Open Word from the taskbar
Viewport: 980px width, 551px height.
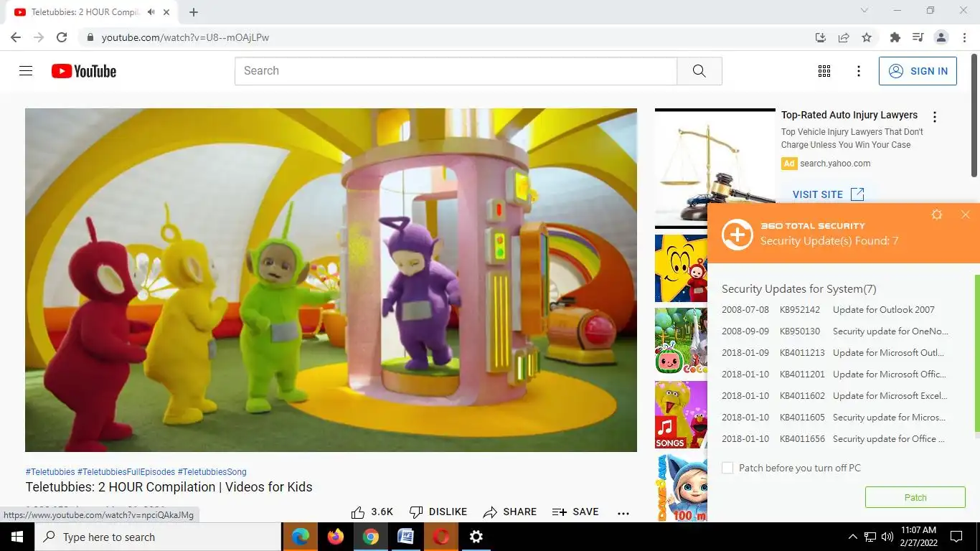406,537
